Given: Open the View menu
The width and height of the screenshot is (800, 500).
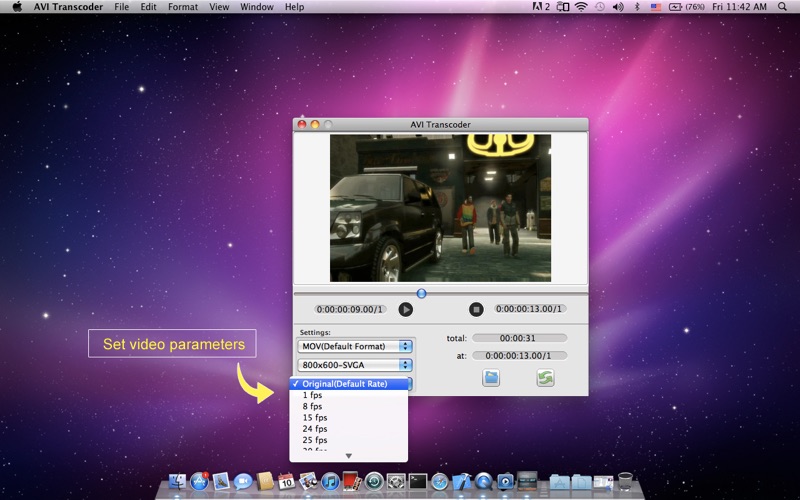Looking at the screenshot, I should (219, 7).
